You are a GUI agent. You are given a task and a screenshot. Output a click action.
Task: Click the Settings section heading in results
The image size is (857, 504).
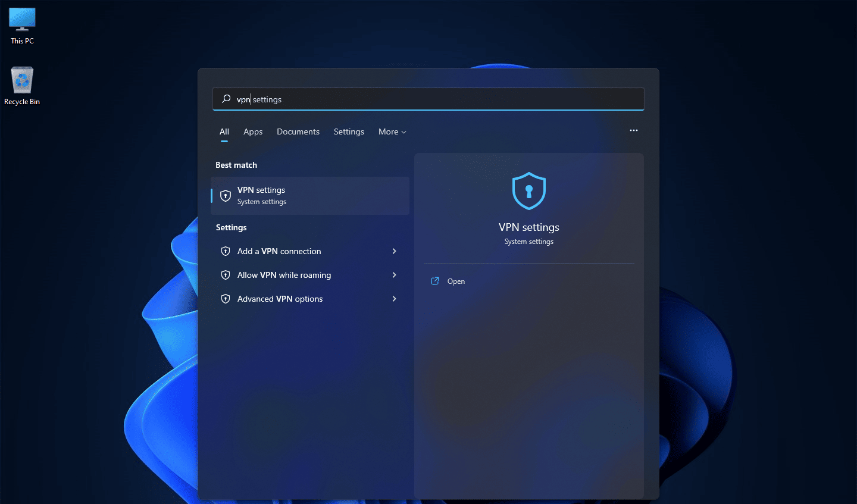pyautogui.click(x=231, y=227)
